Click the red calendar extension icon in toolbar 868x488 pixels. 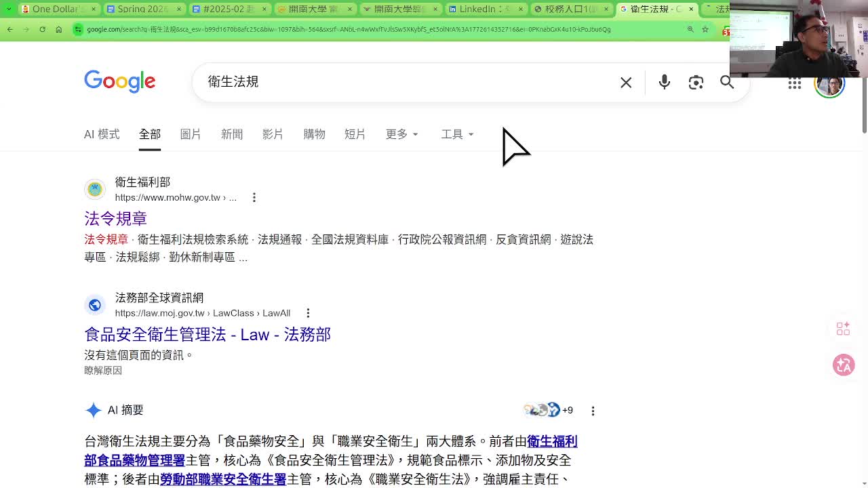pos(726,30)
